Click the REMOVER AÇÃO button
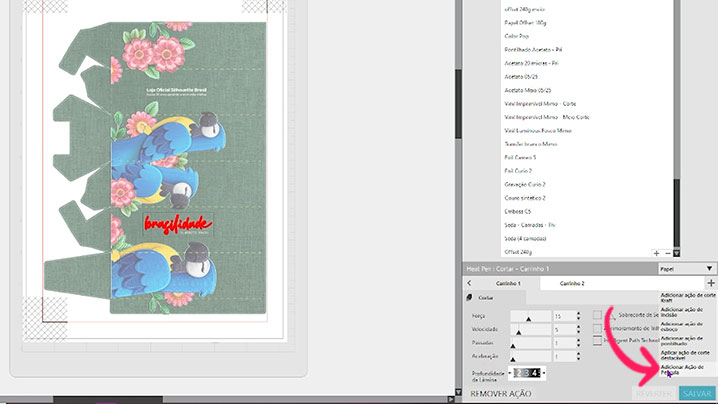The width and height of the screenshot is (718, 404). coord(500,394)
